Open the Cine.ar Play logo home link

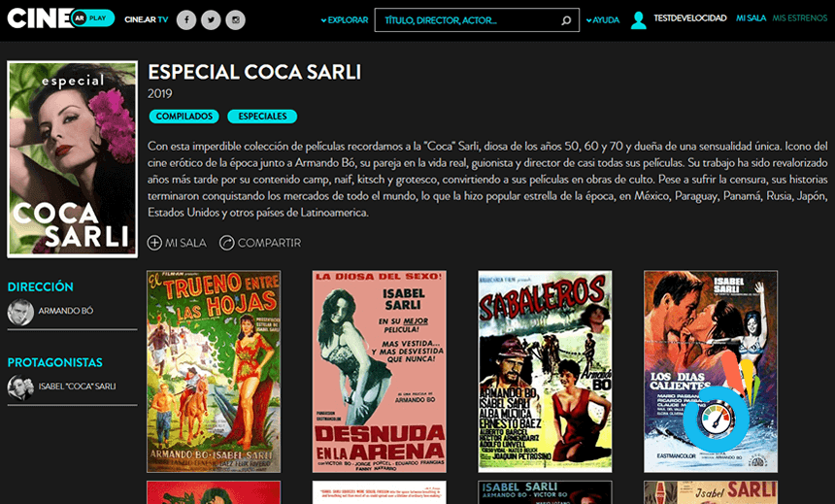61,18
